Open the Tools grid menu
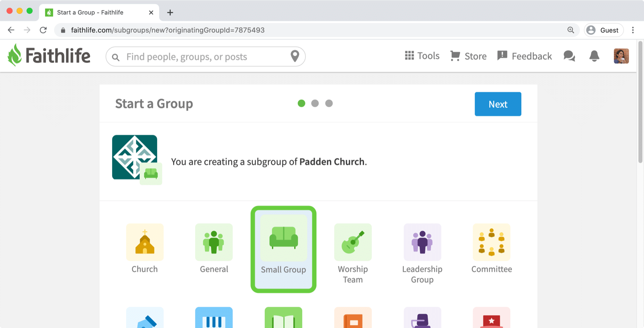The width and height of the screenshot is (644, 328). (x=422, y=56)
